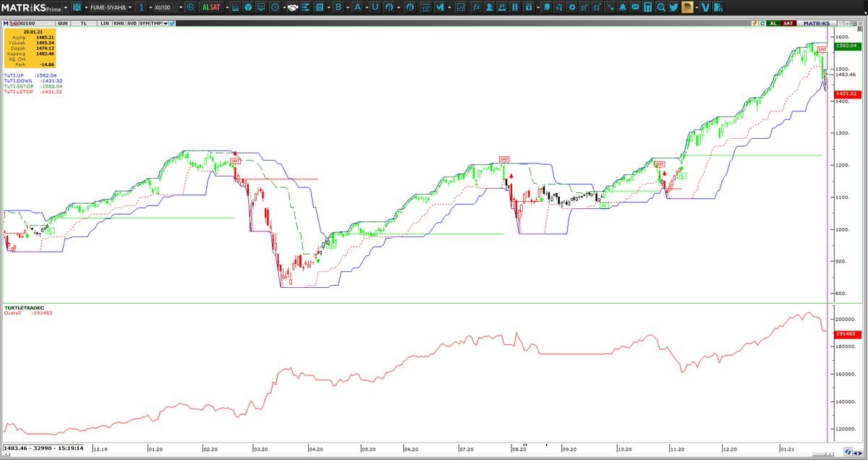Click the news list page icon
This screenshot has height=460, width=868.
pyautogui.click(x=319, y=7)
